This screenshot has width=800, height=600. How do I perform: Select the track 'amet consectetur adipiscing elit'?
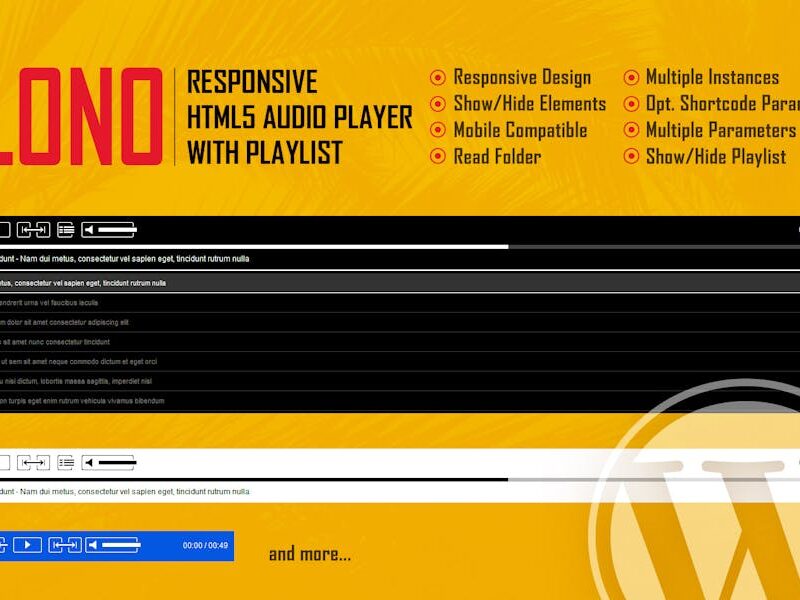400,322
